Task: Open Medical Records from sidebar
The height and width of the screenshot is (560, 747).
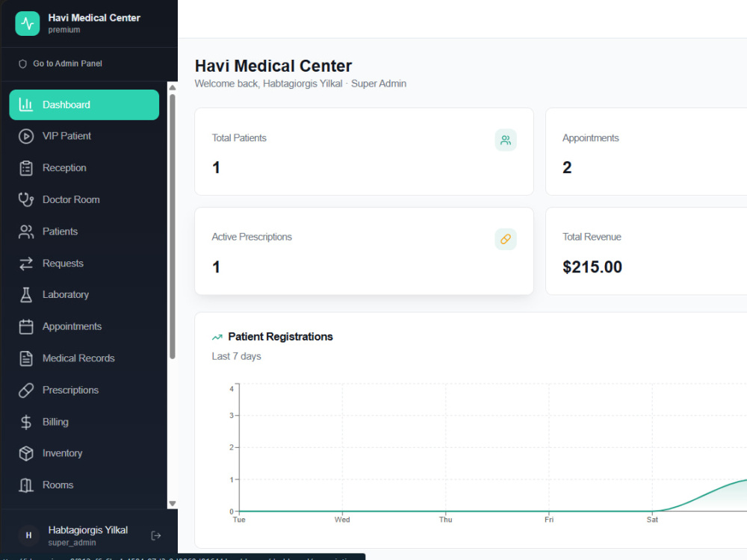Action: (84, 358)
